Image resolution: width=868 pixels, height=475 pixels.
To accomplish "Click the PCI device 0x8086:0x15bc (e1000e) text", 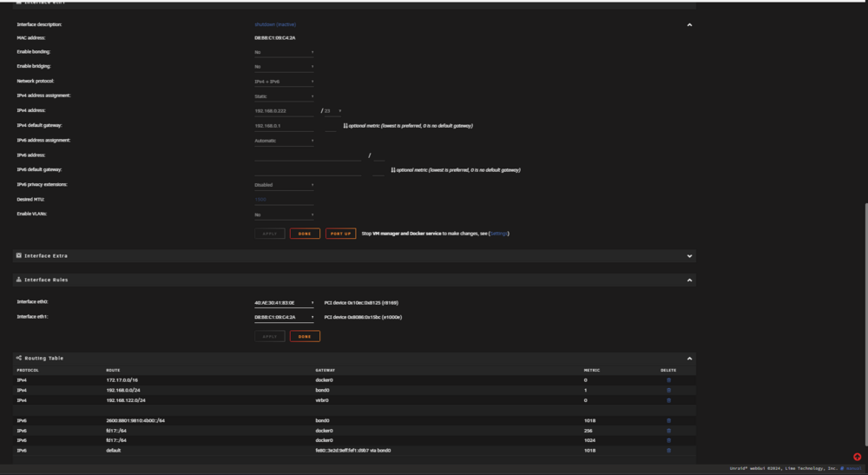I will (363, 317).
